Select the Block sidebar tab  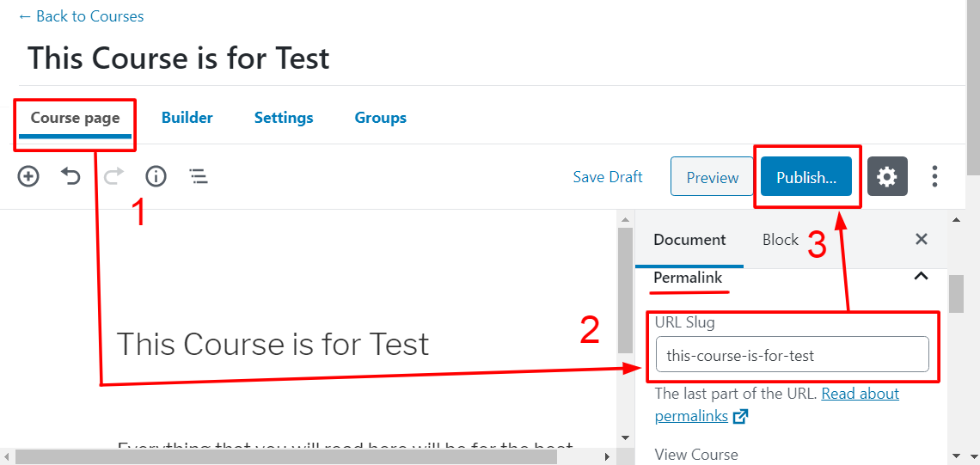780,239
